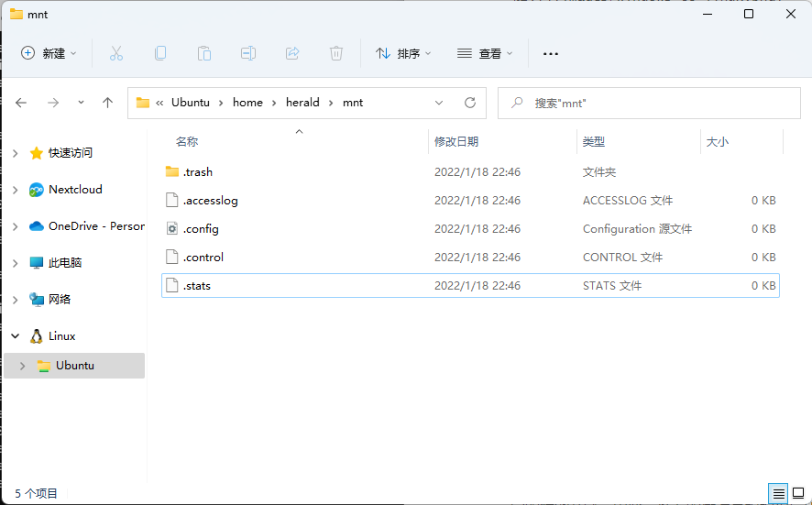Click the 5 个项目 status bar count
The height and width of the screenshot is (505, 812).
(36, 494)
